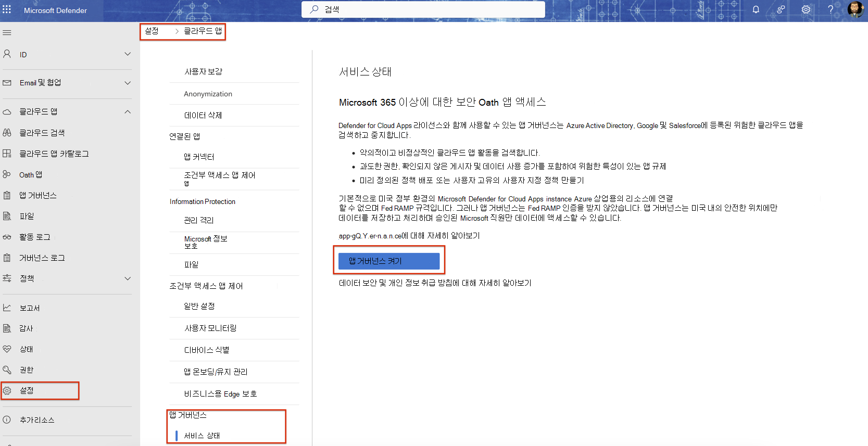Select Anonymization settings item
This screenshot has height=446, width=868.
coord(208,94)
